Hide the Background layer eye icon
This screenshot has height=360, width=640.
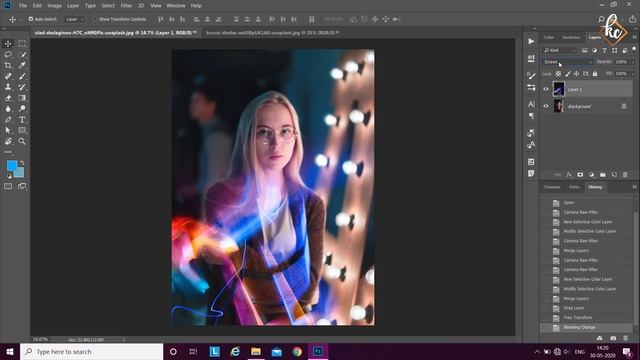(546, 106)
